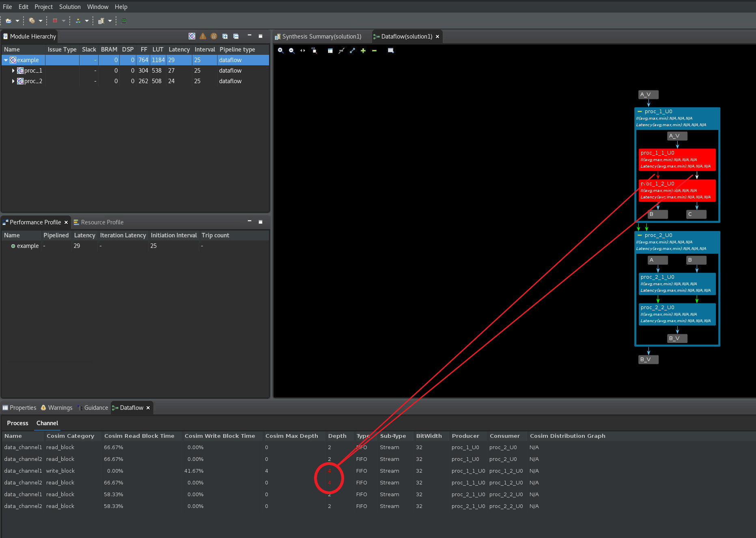Image resolution: width=756 pixels, height=538 pixels.
Task: Click the reports icon in main toolbar
Action: click(x=101, y=21)
